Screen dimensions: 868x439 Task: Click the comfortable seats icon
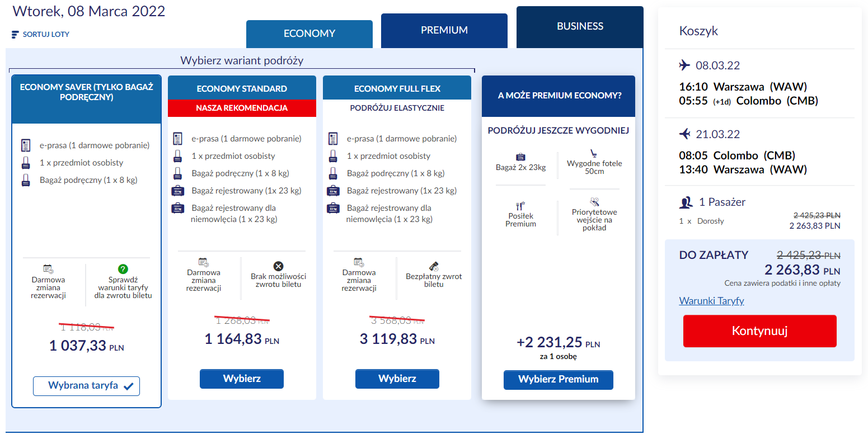(594, 153)
